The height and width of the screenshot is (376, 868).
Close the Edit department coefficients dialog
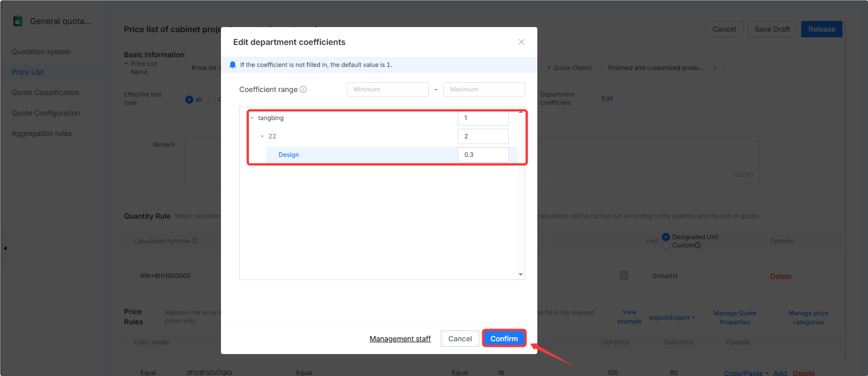(522, 42)
